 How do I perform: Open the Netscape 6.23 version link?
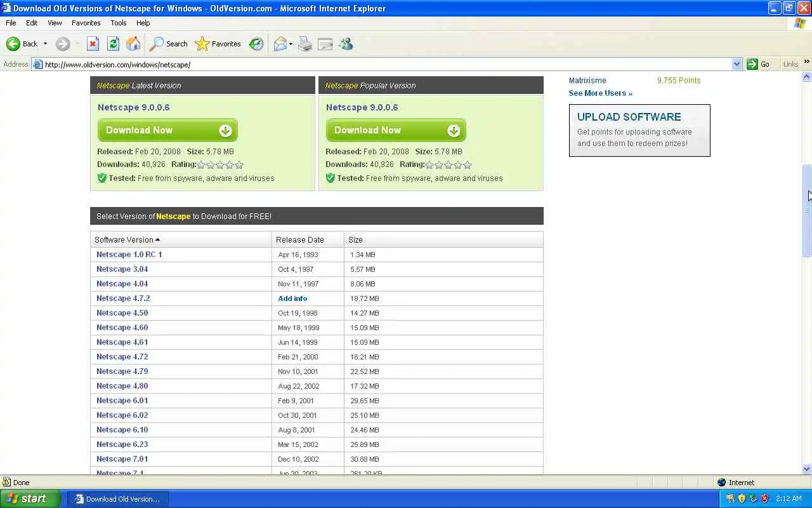[x=122, y=444]
